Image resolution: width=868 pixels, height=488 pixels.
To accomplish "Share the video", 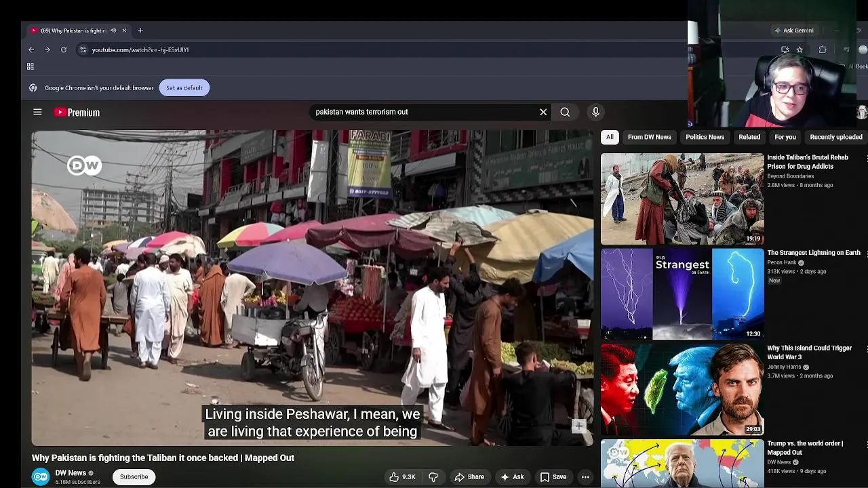I will click(x=469, y=477).
